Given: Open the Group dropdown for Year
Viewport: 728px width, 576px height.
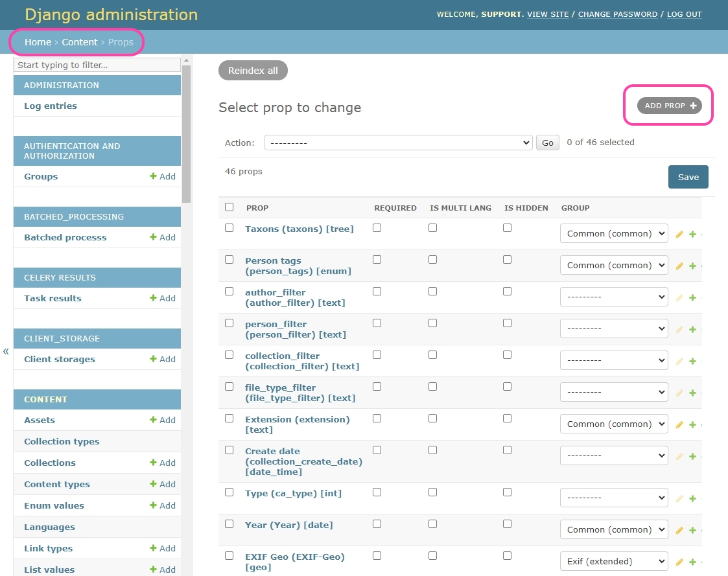Looking at the screenshot, I should pyautogui.click(x=614, y=529).
